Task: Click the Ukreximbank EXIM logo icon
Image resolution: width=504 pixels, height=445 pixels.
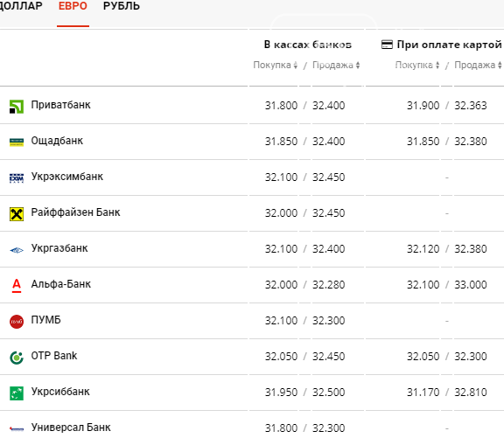Action: click(17, 177)
